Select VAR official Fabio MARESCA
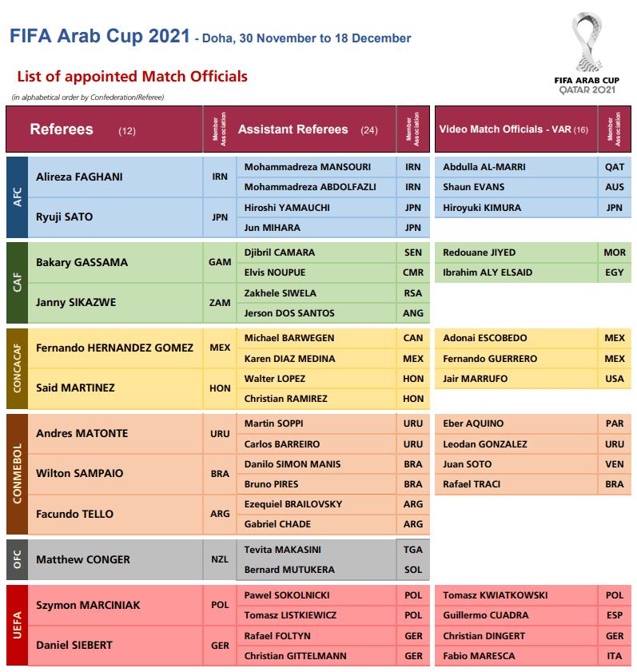This screenshot has width=637, height=672. click(479, 656)
